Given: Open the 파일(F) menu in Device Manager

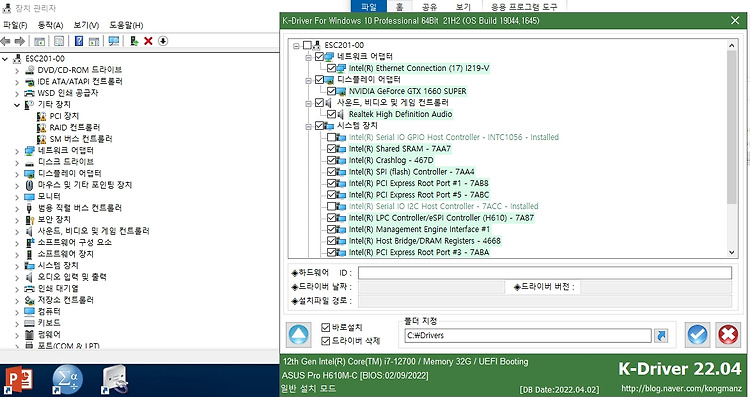Looking at the screenshot, I should (x=15, y=25).
